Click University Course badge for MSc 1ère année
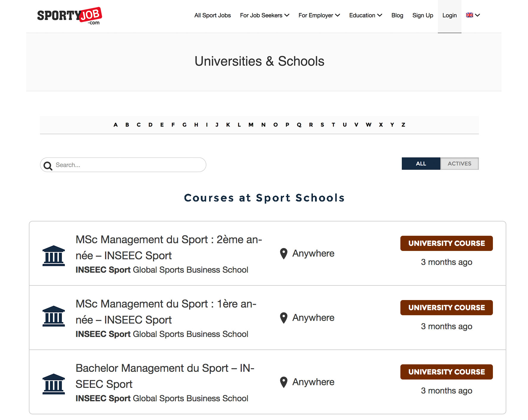 click(x=446, y=308)
